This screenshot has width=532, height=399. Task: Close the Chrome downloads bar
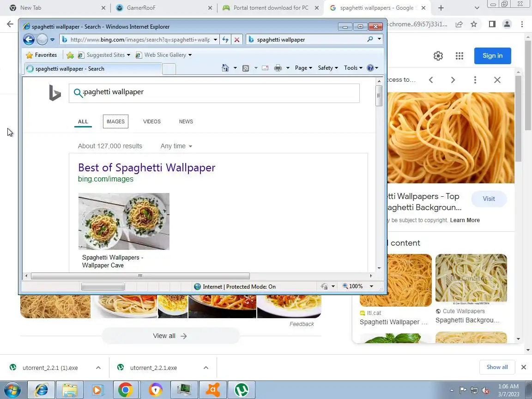tap(524, 367)
